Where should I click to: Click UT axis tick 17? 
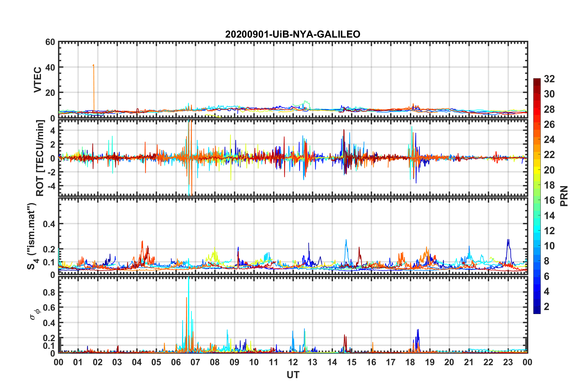click(x=391, y=362)
